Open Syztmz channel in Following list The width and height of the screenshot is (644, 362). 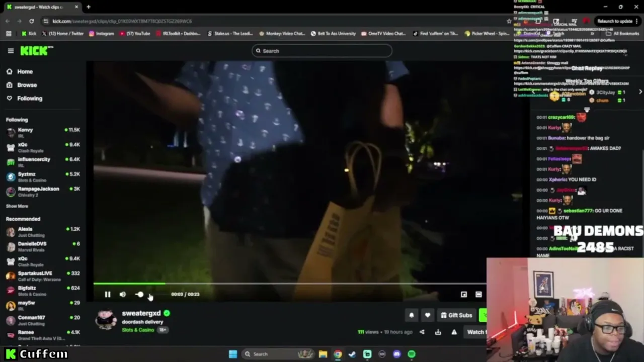(43, 176)
